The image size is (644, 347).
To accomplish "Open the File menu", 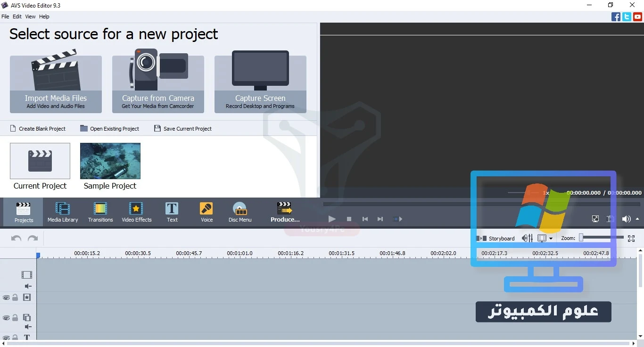I will click(x=5, y=17).
